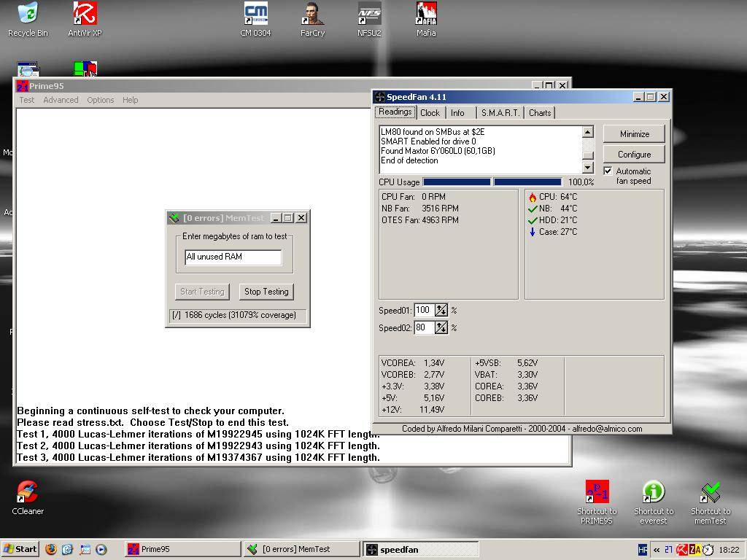The height and width of the screenshot is (560, 747).
Task: Toggle Automatic fan speed checkbox
Action: tap(608, 171)
